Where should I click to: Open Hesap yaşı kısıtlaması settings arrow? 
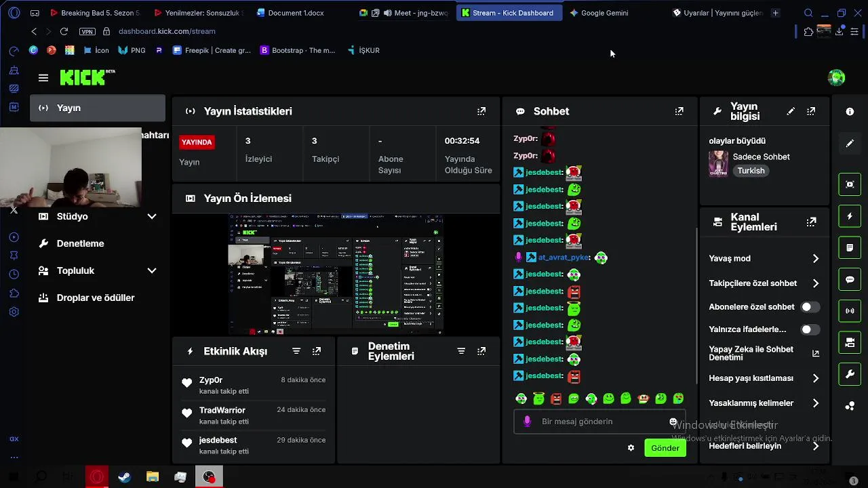point(815,378)
